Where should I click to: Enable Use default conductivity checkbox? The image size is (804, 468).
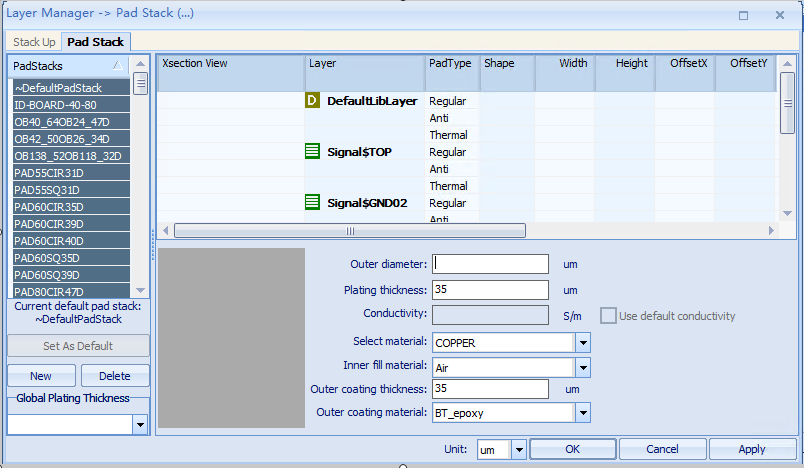click(x=608, y=316)
